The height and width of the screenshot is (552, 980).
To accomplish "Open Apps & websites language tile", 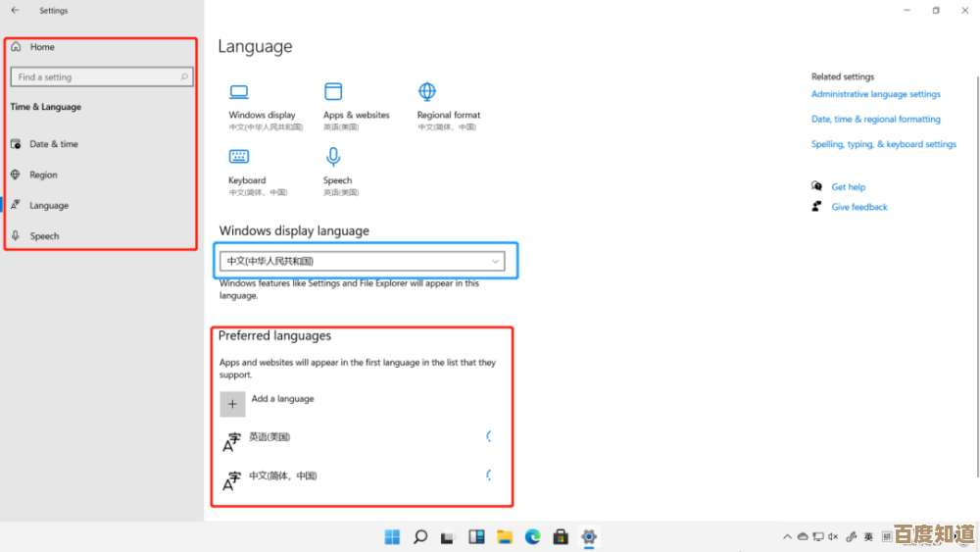I will (333, 92).
